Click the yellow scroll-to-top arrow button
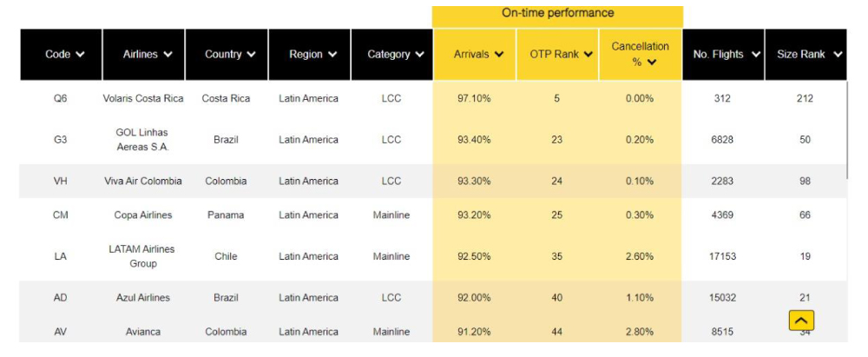This screenshot has height=357, width=868. (x=801, y=321)
